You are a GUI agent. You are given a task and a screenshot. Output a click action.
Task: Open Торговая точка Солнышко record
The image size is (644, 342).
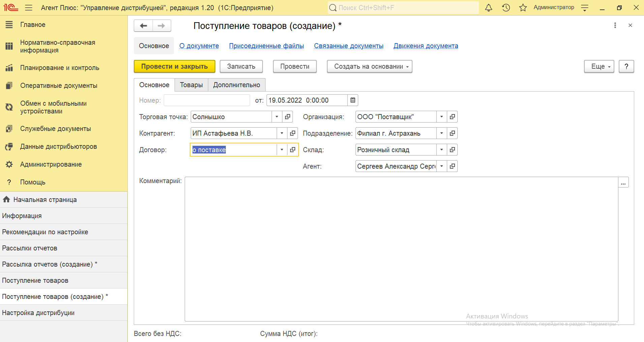tap(287, 117)
